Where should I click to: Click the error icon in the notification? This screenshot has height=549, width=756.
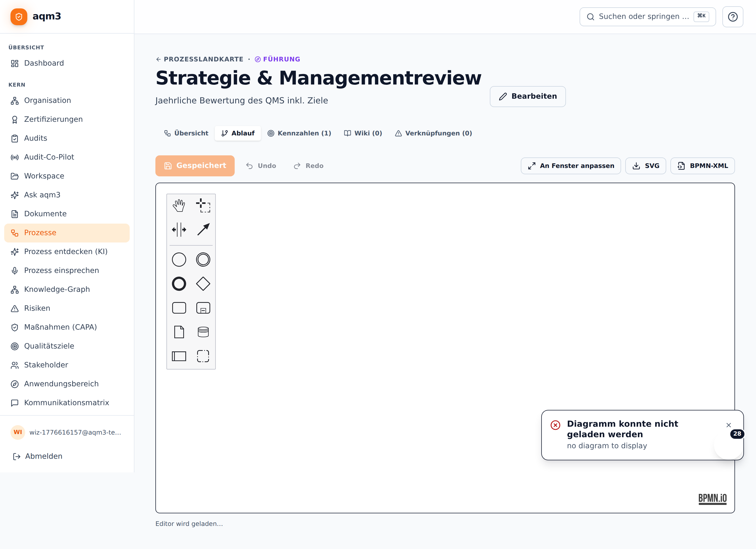555,425
